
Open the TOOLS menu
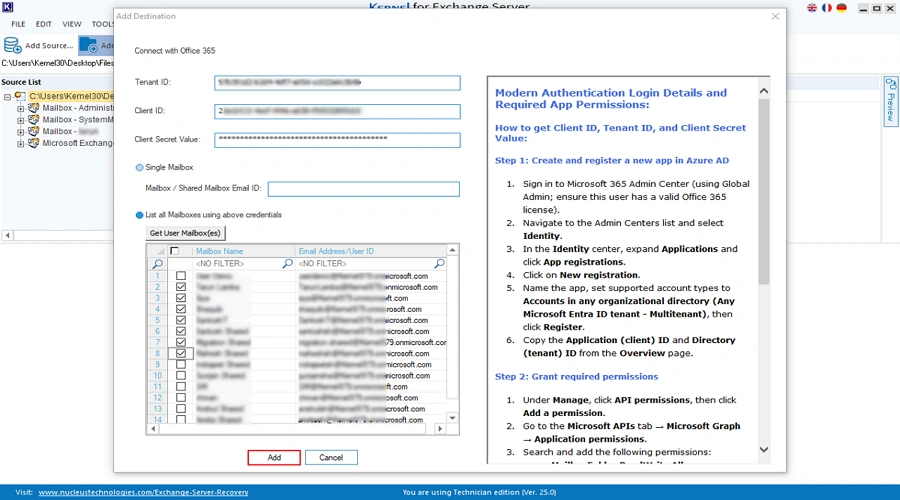point(103,24)
